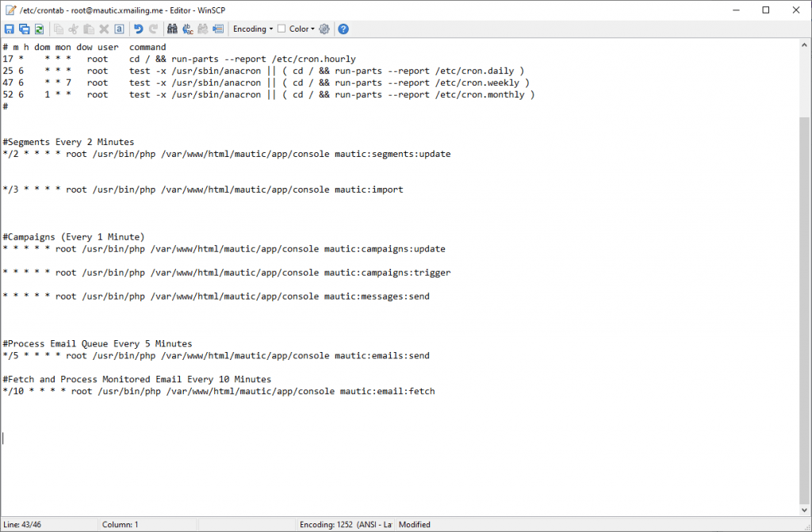Save the crontab file with Save icon
This screenshot has height=532, width=812.
point(10,29)
